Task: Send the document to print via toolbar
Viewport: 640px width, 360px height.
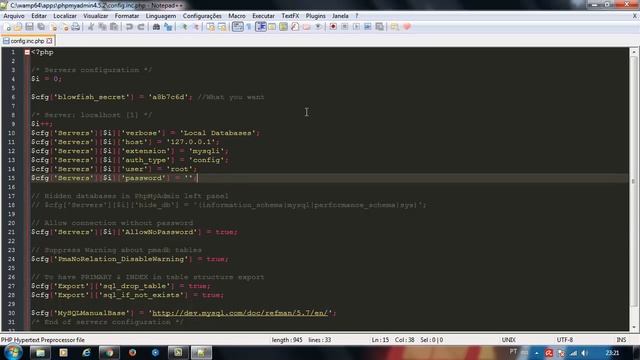Action: (x=76, y=27)
